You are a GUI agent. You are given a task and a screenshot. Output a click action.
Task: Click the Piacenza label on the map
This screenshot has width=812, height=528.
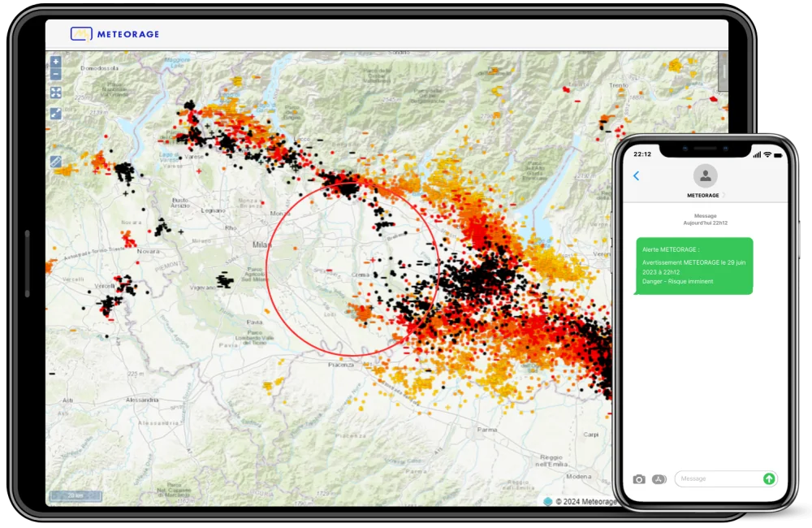point(341,365)
